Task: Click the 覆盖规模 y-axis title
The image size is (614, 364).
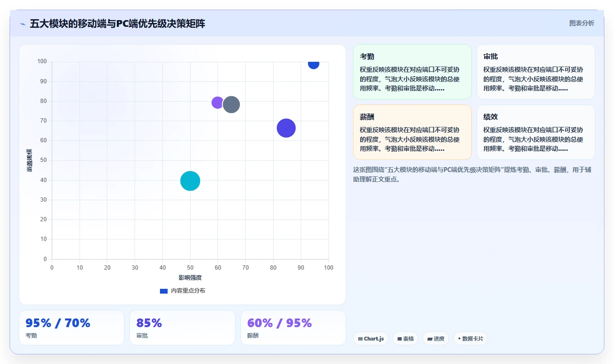Action: 29,160
